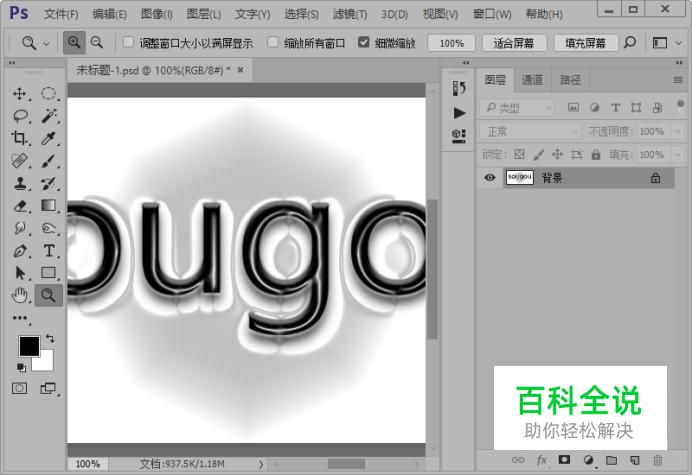Open the 窗口(W) menu

point(492,14)
